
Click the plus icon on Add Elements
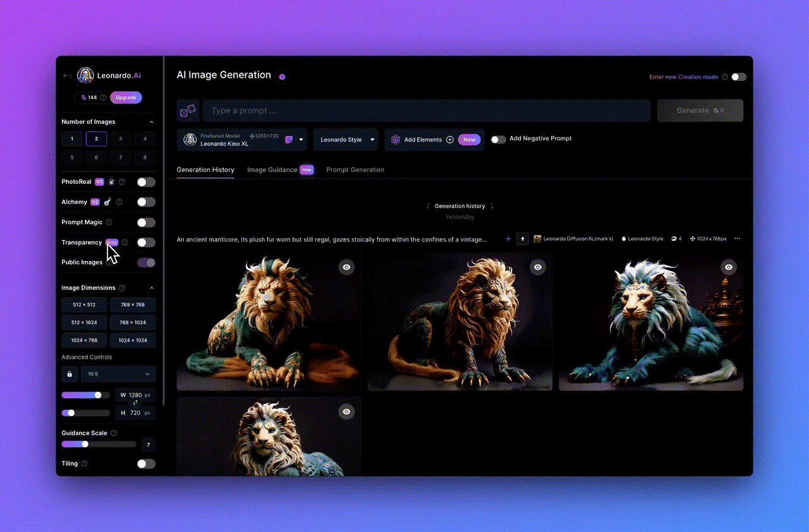tap(450, 140)
